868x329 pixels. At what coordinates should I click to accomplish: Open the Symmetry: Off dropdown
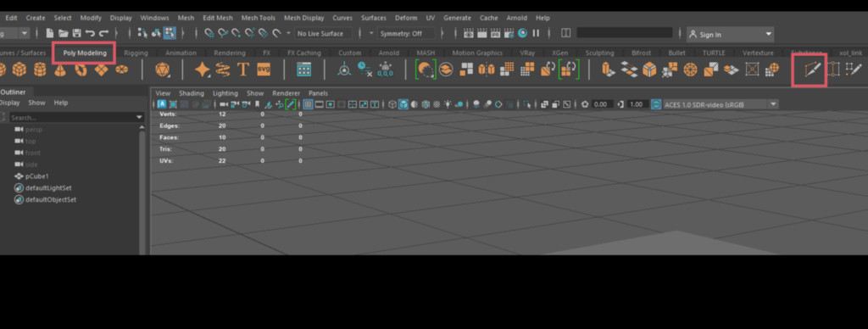[406, 33]
